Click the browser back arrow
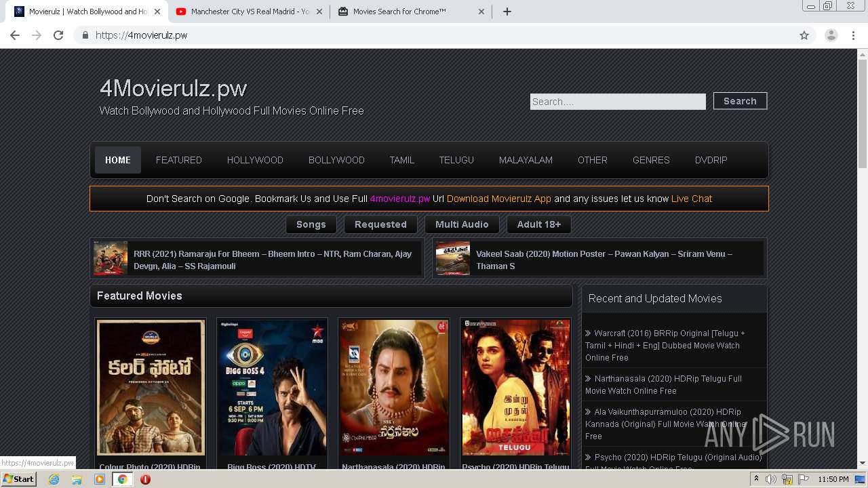The height and width of the screenshot is (488, 868). coord(15,35)
